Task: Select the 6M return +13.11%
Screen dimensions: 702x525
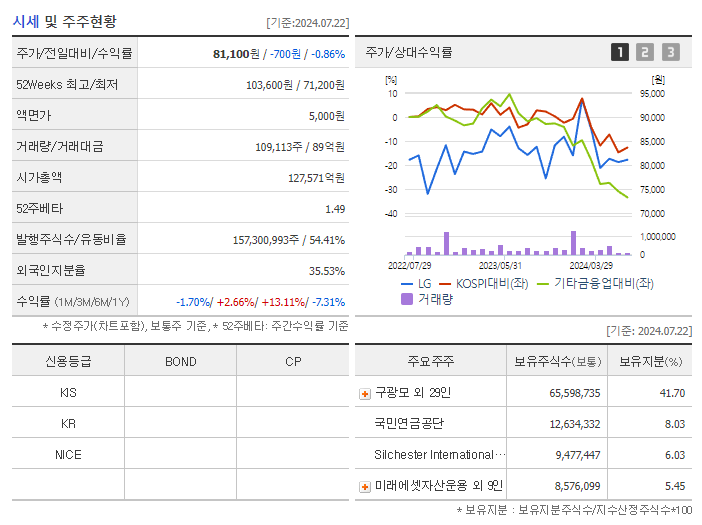Action: [x=283, y=303]
